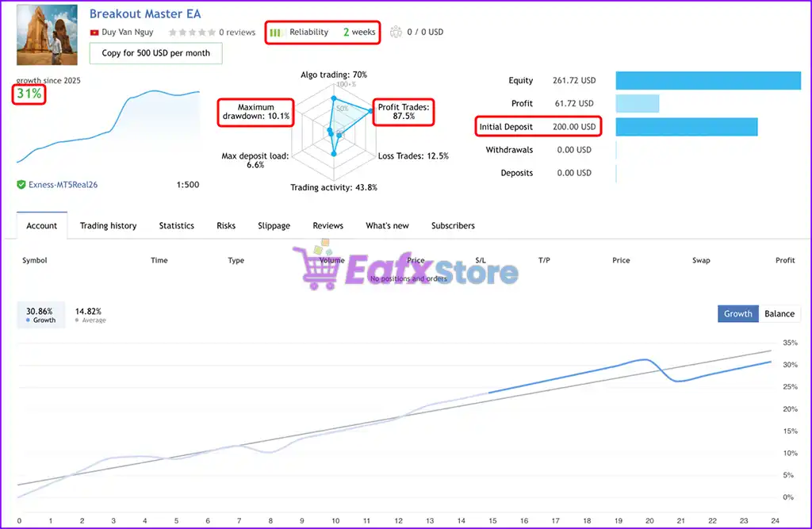Click the light blue Profit bar
Viewport: 812px width, 529px height.
point(638,104)
